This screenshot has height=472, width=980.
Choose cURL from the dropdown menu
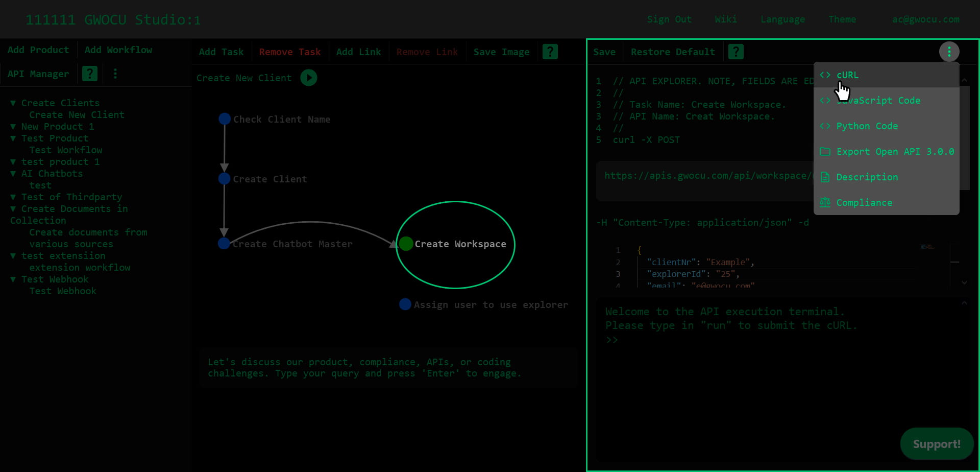point(887,75)
